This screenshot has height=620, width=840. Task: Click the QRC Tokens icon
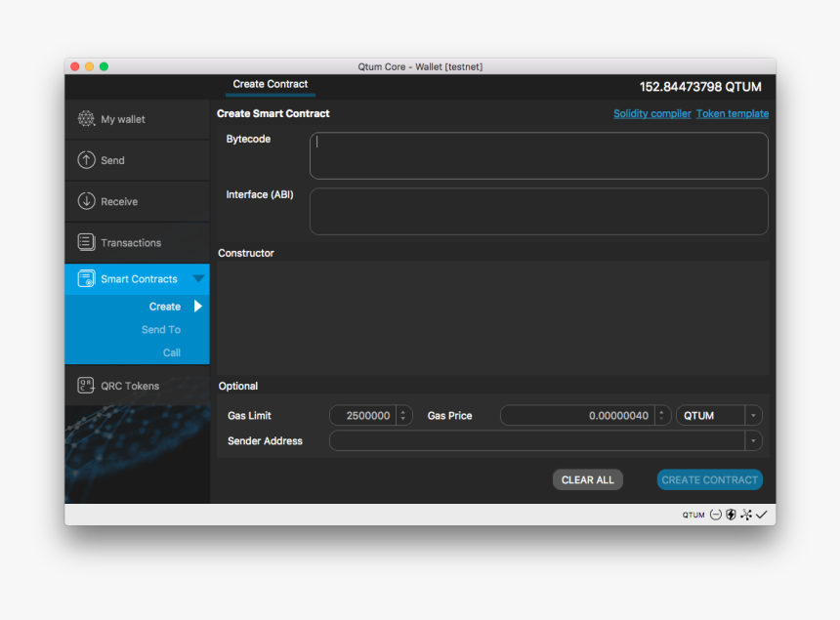86,386
